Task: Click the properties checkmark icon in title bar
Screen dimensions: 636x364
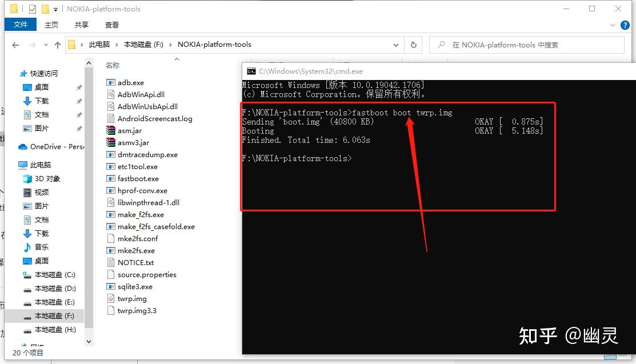Action: [33, 9]
